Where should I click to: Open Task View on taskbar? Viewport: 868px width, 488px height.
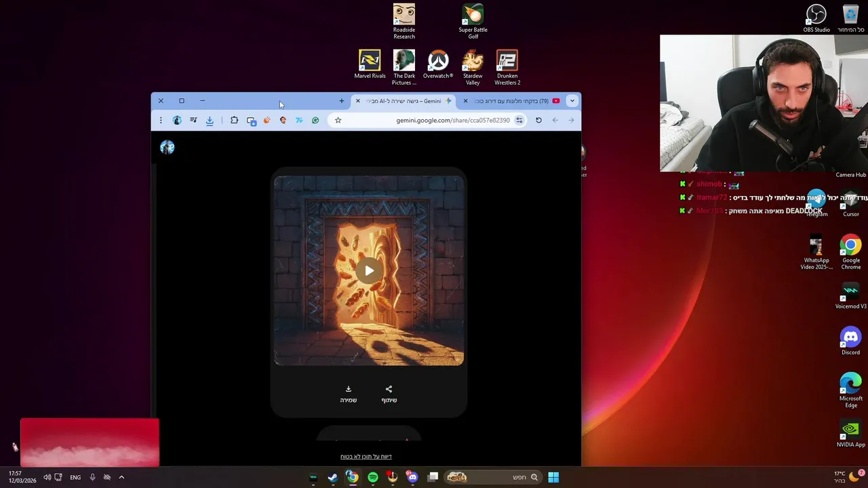click(433, 477)
